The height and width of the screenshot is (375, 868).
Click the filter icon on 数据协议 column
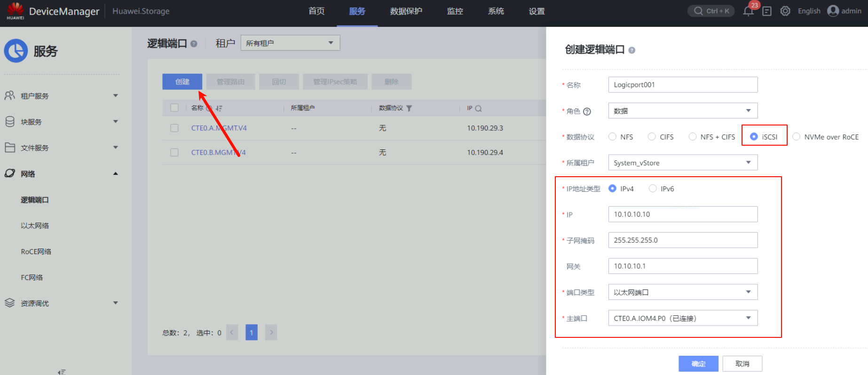click(x=409, y=108)
